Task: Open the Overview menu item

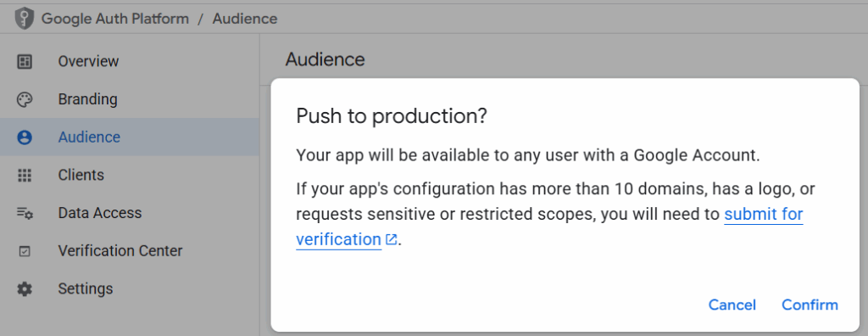Action: pos(130,62)
